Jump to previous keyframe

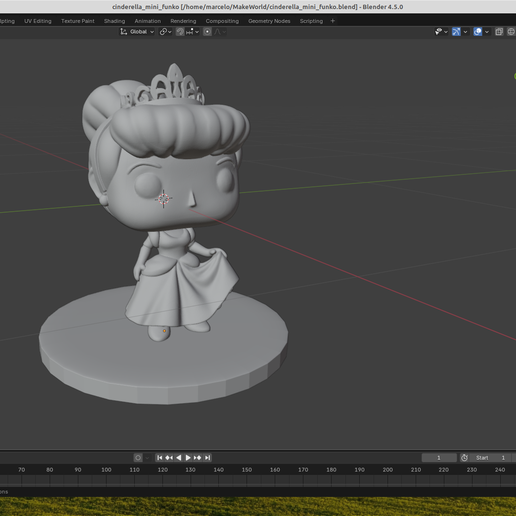(169, 458)
